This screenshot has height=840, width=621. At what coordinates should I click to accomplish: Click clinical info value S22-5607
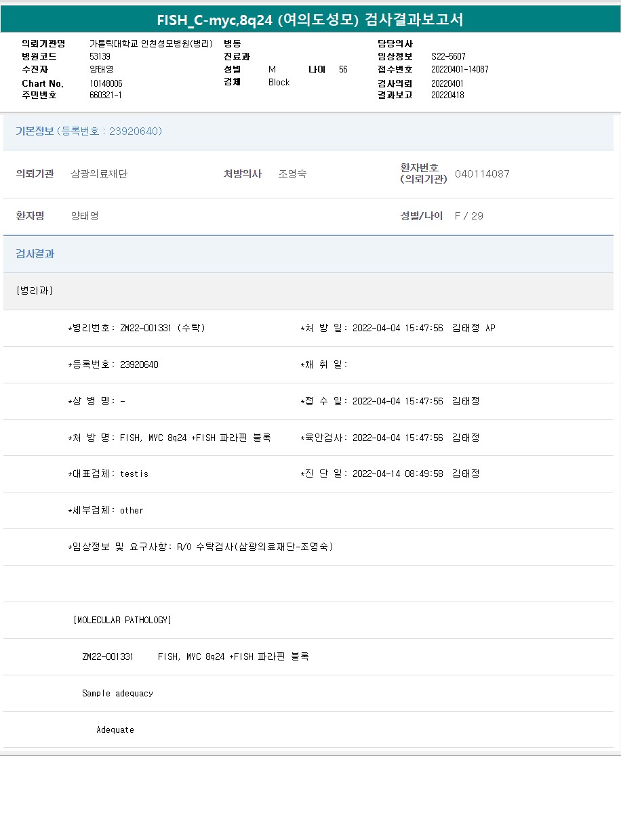(x=448, y=56)
